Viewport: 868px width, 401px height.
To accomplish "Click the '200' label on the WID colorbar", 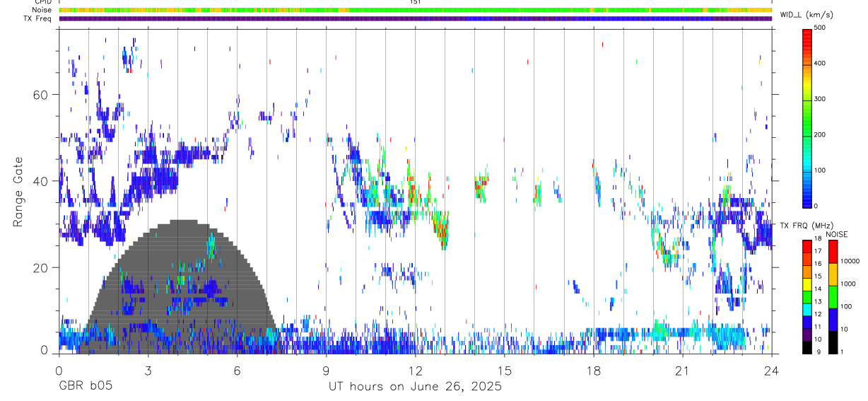I will 819,134.
